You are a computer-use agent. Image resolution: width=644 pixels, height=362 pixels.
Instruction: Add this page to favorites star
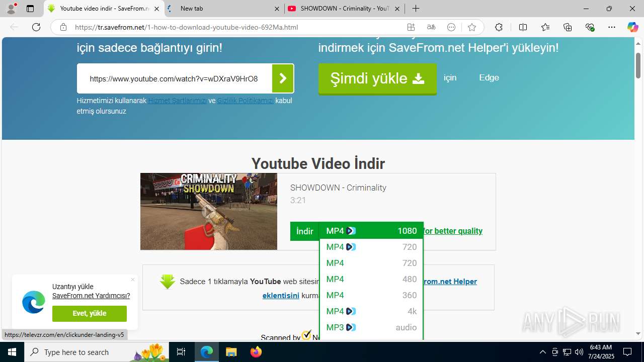point(471,27)
